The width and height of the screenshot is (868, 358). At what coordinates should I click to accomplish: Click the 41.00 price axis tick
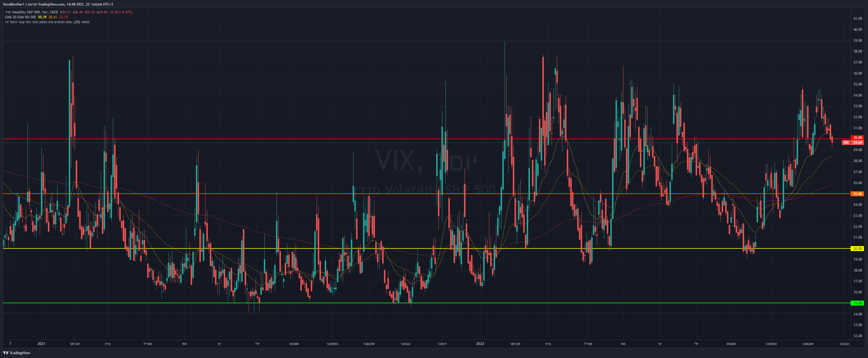tap(858, 19)
